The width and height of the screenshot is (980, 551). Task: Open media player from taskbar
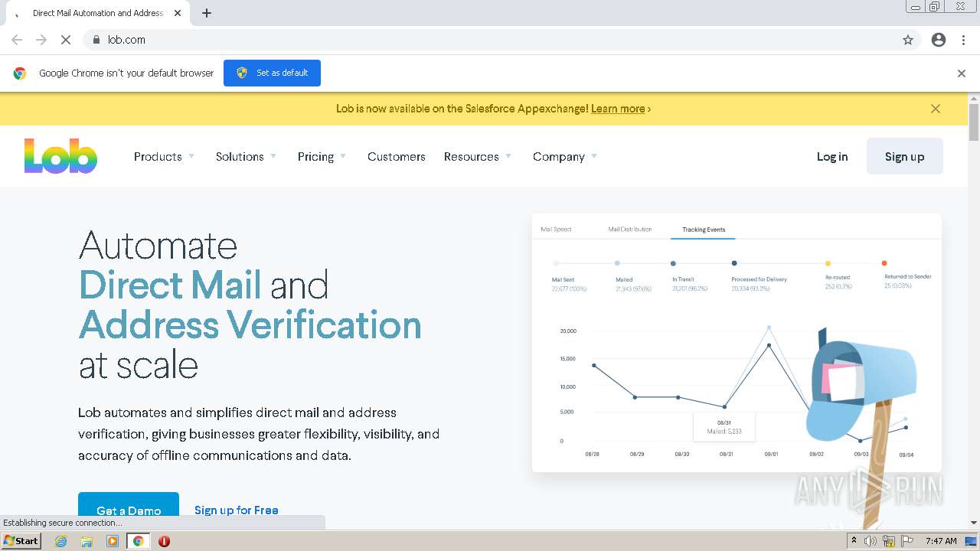[x=113, y=541]
